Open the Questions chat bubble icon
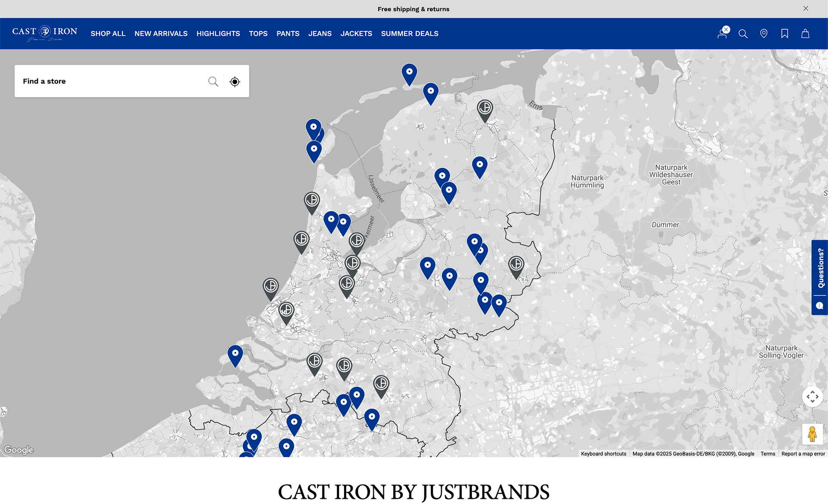 click(x=820, y=306)
